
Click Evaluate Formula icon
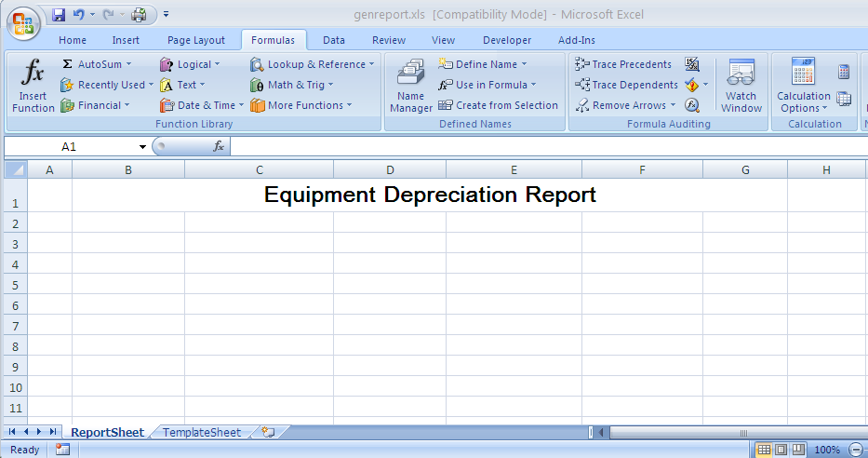pos(692,105)
